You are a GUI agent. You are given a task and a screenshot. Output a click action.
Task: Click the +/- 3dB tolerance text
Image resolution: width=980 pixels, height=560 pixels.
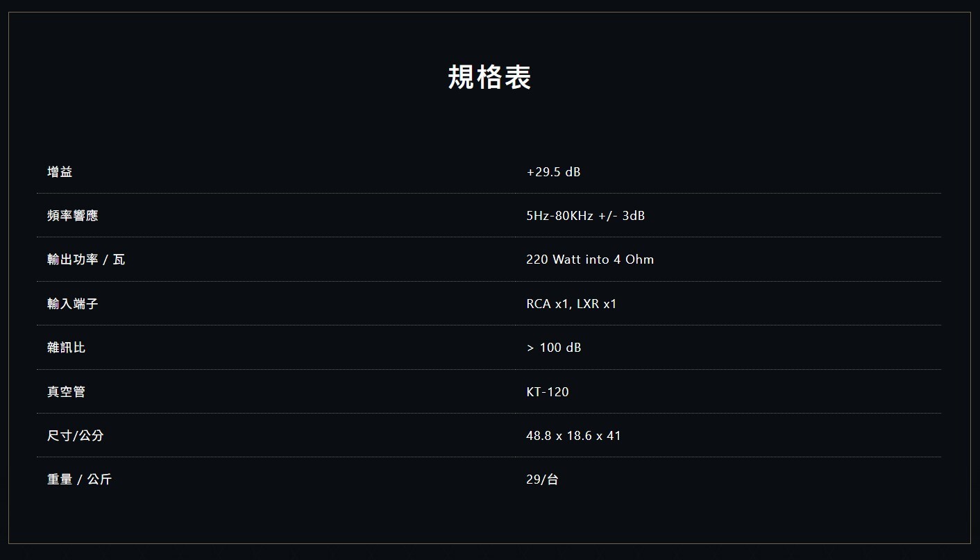(x=622, y=216)
